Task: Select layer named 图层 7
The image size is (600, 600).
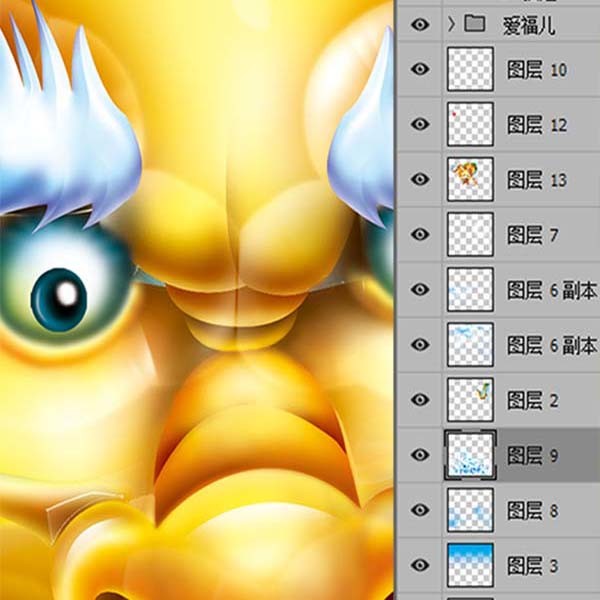Action: (x=533, y=235)
